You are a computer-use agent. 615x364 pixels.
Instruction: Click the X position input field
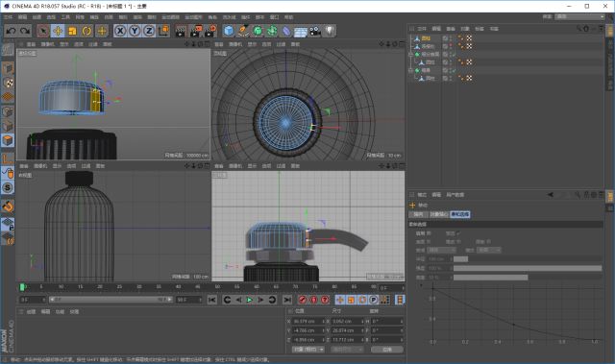308,322
